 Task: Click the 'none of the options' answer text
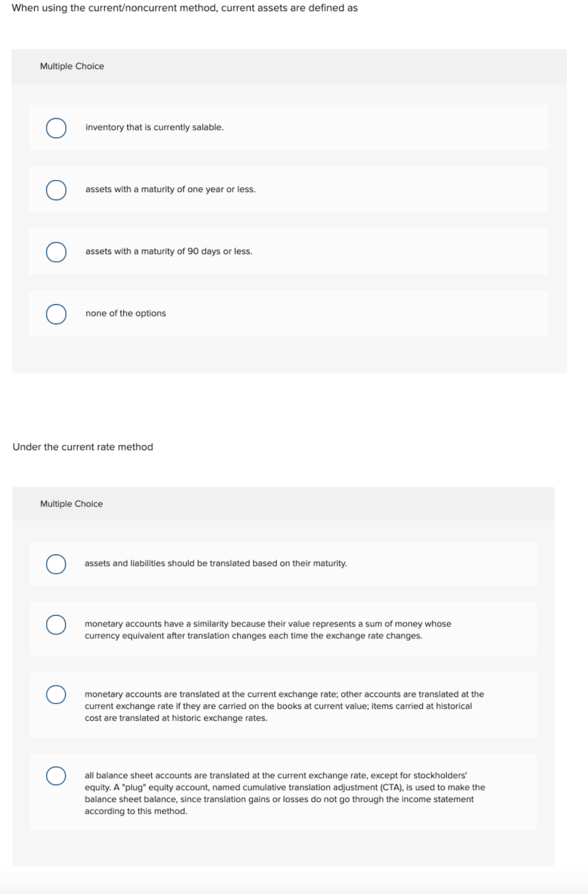(125, 313)
